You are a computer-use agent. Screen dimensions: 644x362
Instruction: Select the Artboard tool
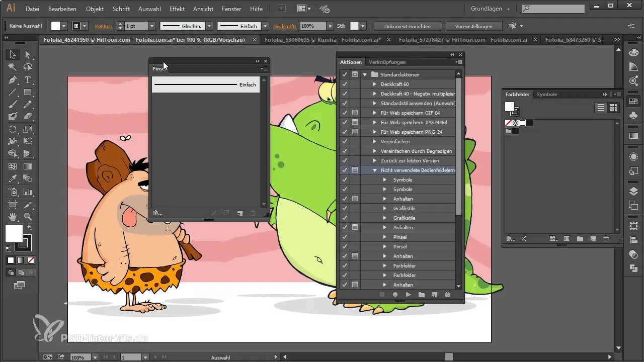(13, 205)
